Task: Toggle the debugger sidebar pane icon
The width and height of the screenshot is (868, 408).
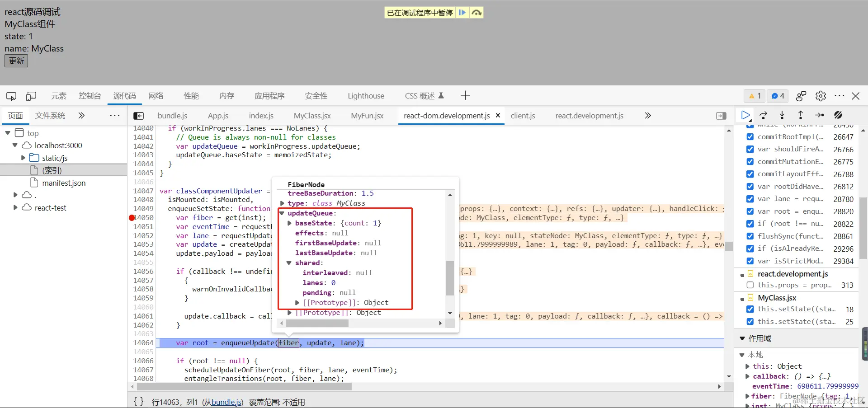Action: [722, 116]
